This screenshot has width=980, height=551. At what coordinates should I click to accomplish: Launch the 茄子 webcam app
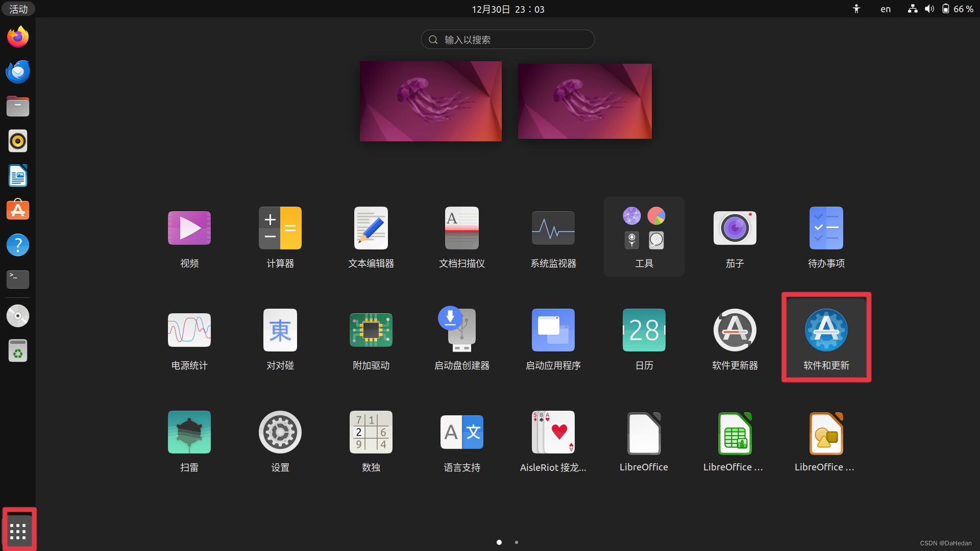click(x=734, y=229)
